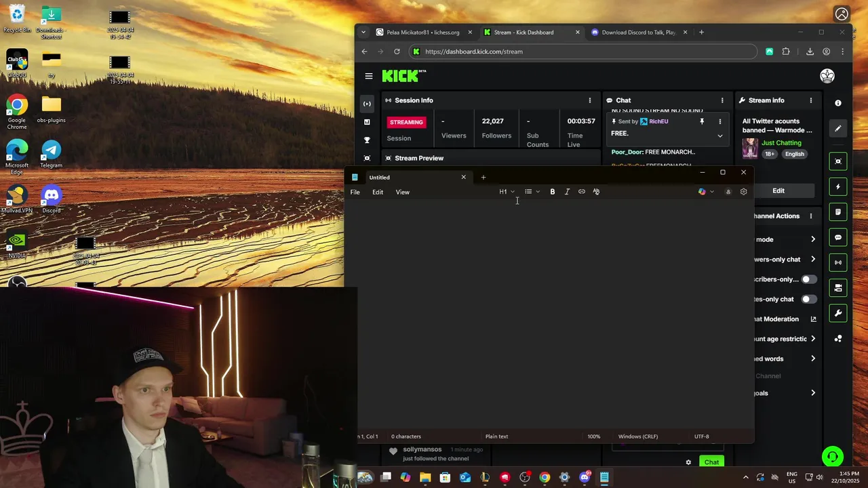Select the pencil edit icon in Kick sidebar

(x=838, y=128)
